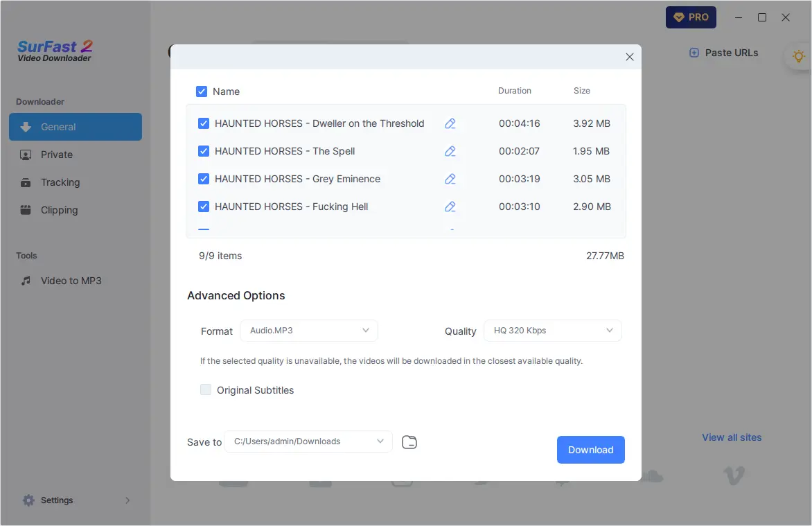Click the Settings gear icon in the sidebar
Image resolution: width=812 pixels, height=526 pixels.
(28, 500)
